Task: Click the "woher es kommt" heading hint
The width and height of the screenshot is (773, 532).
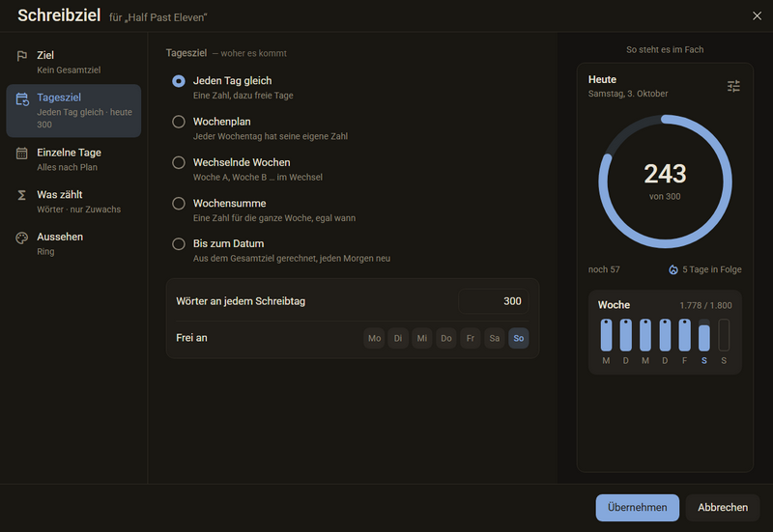Action: click(253, 53)
